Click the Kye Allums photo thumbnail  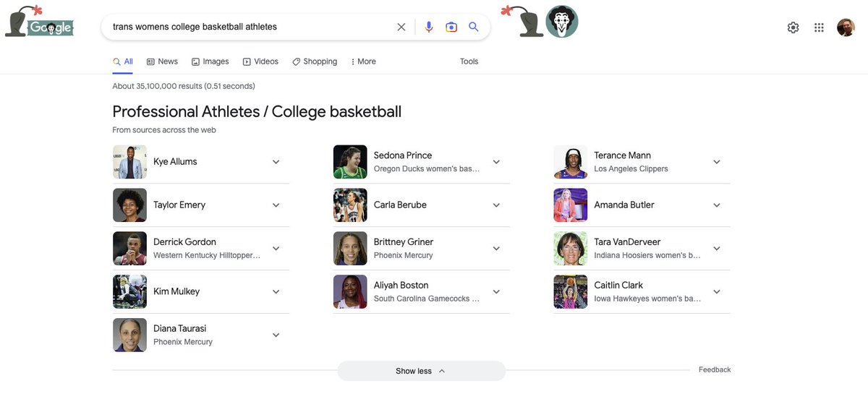tap(129, 162)
